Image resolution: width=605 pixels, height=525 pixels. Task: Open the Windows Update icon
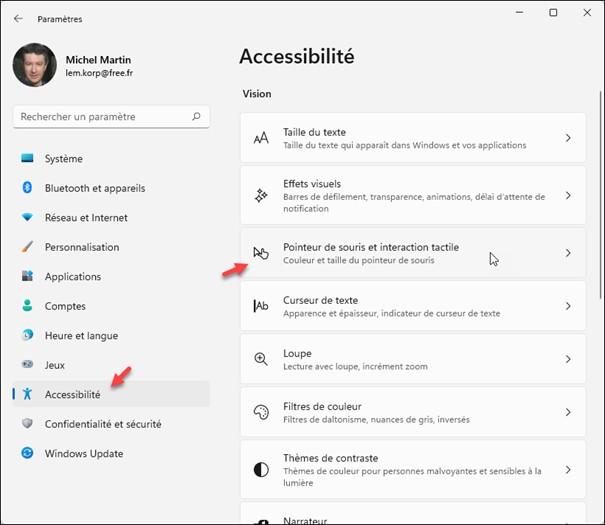(27, 454)
